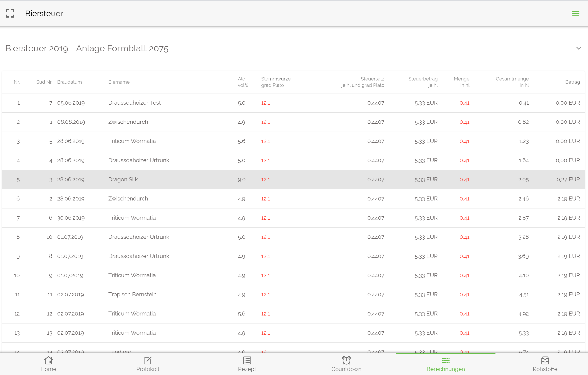This screenshot has height=375, width=588.
Task: Click the Biersteuer 2019 Formblatt heading
Action: click(87, 48)
